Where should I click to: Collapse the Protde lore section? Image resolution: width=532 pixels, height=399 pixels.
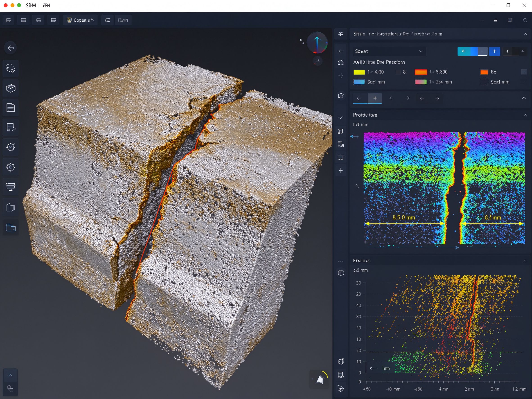coord(525,115)
